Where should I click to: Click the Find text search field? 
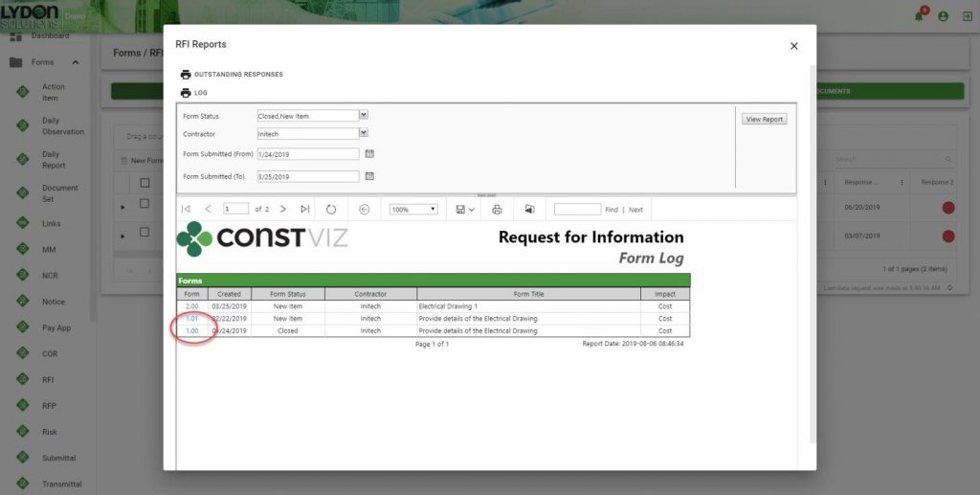click(577, 209)
